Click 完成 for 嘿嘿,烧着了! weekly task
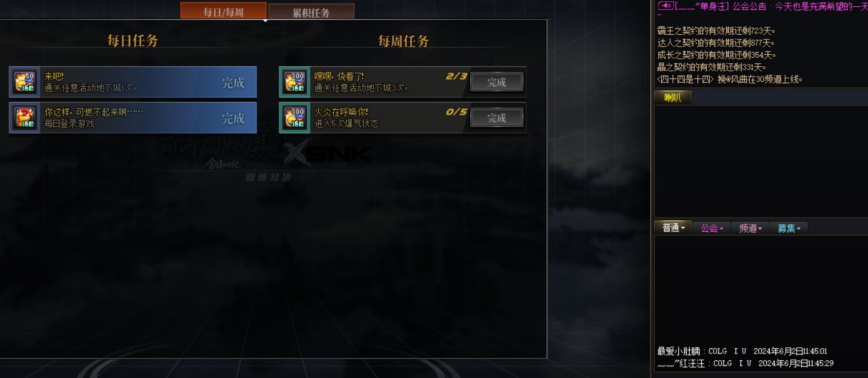Image resolution: width=868 pixels, height=378 pixels. tap(497, 82)
